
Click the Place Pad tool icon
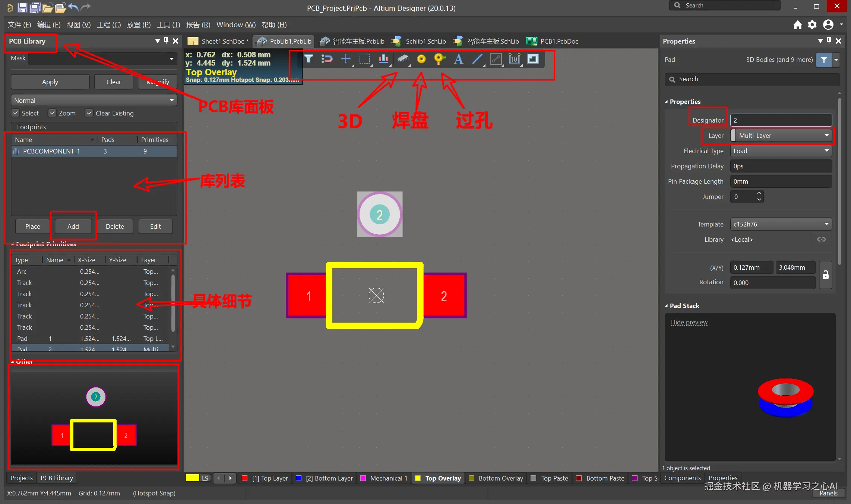[x=421, y=59]
